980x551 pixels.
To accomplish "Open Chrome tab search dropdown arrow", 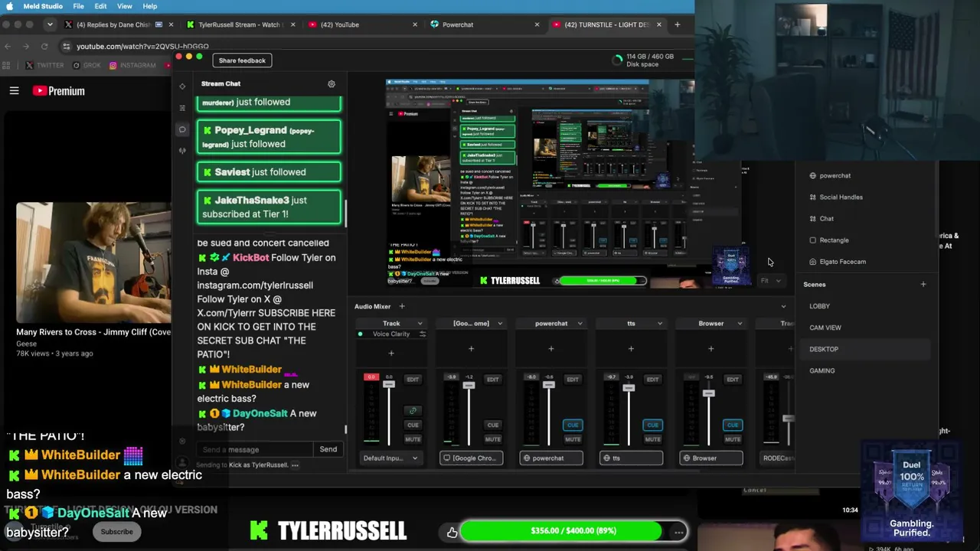I will click(50, 24).
